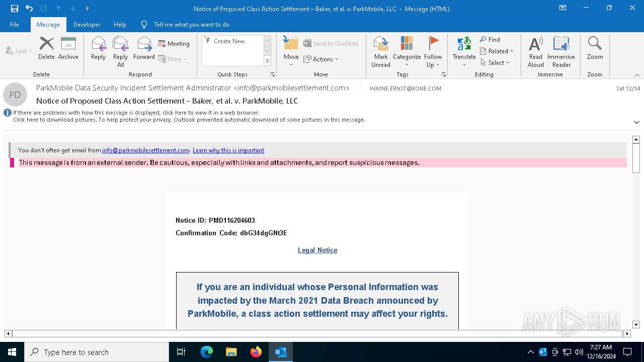Open the info@parkmobilesettlement.com link

[x=146, y=150]
